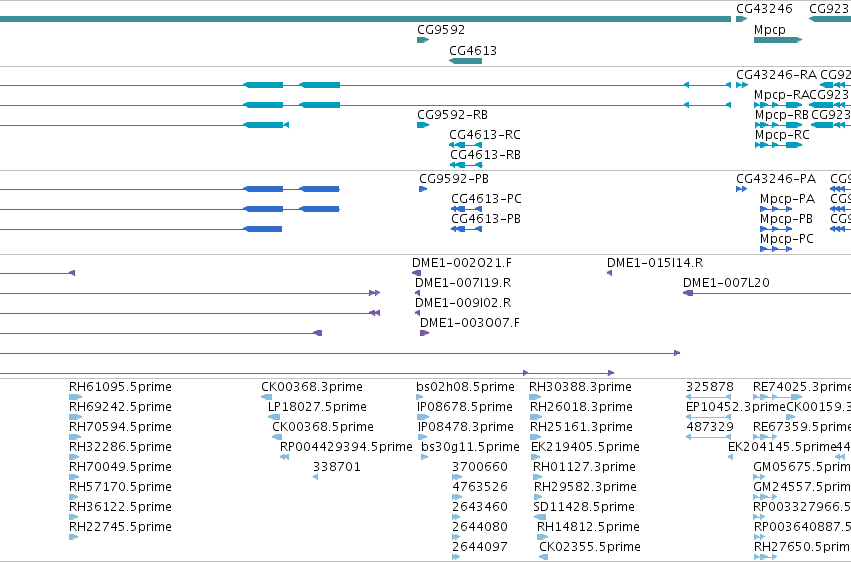Select EST EK204145.5prime
This screenshot has height=562, width=851.
click(x=782, y=447)
